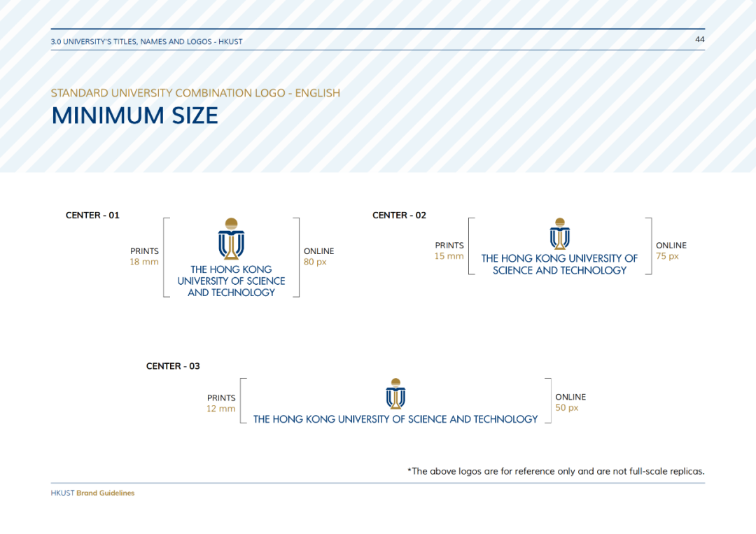
Task: Click PRINTS label beside Center-01 logo
Action: (144, 251)
